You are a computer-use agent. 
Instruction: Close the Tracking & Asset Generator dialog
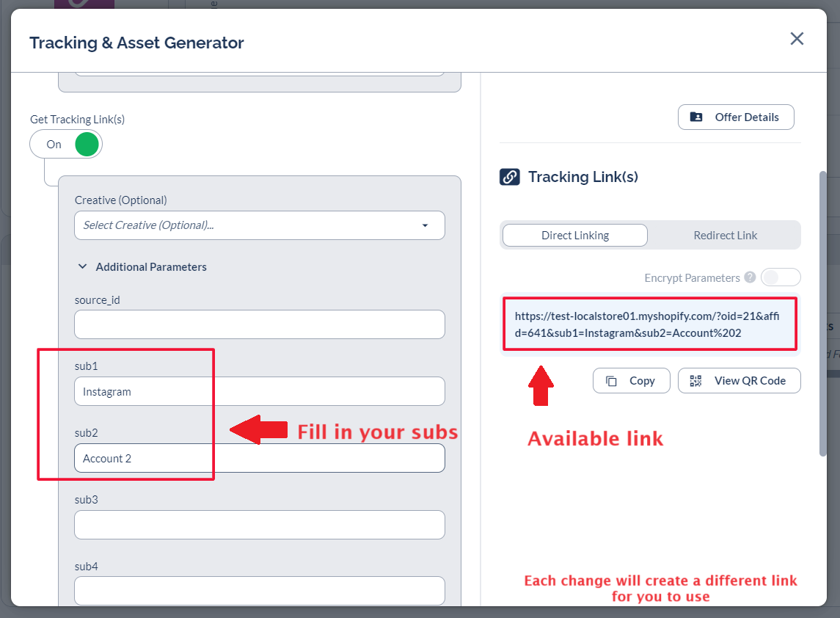[x=797, y=39]
